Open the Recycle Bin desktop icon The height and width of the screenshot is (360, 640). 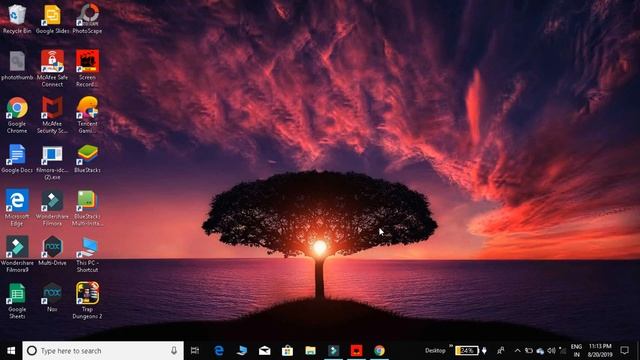17,19
